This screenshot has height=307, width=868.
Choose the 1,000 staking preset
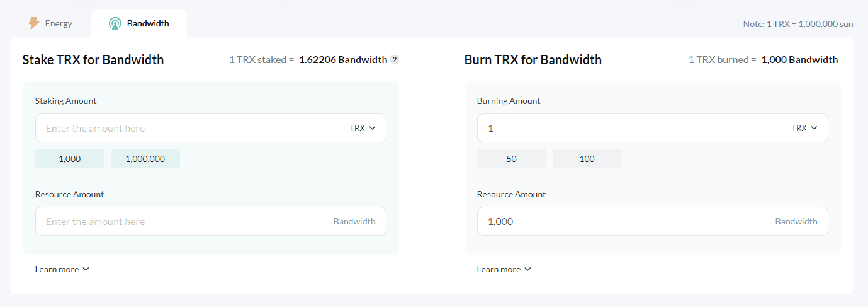(70, 159)
